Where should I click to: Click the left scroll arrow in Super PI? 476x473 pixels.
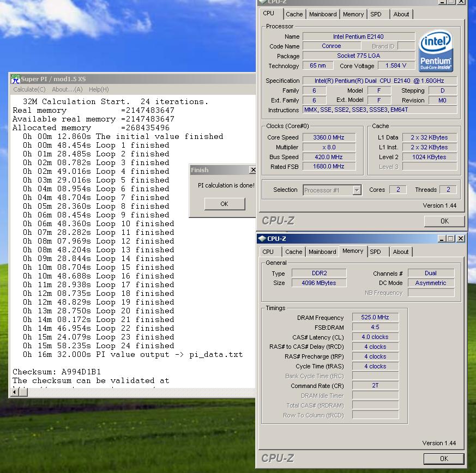click(15, 392)
